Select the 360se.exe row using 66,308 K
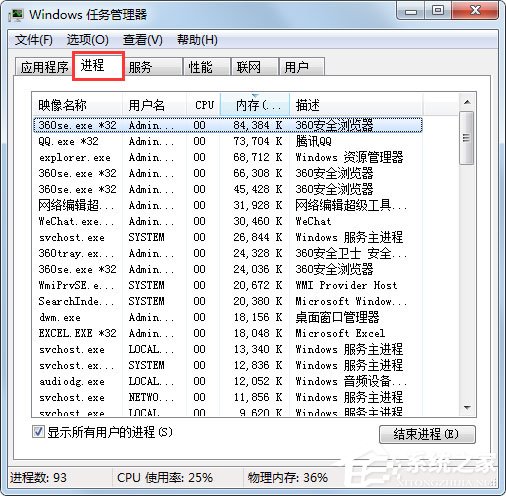This screenshot has width=506, height=496. pos(228,173)
